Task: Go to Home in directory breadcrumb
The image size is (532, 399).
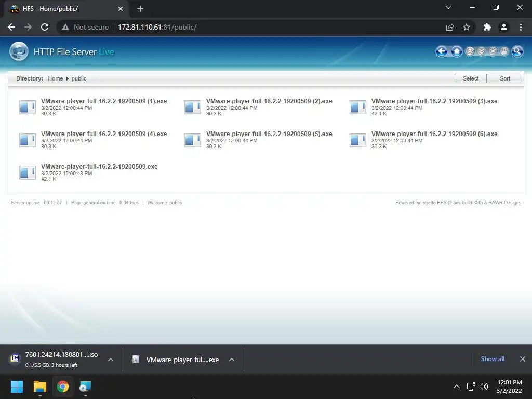Action: (55, 78)
